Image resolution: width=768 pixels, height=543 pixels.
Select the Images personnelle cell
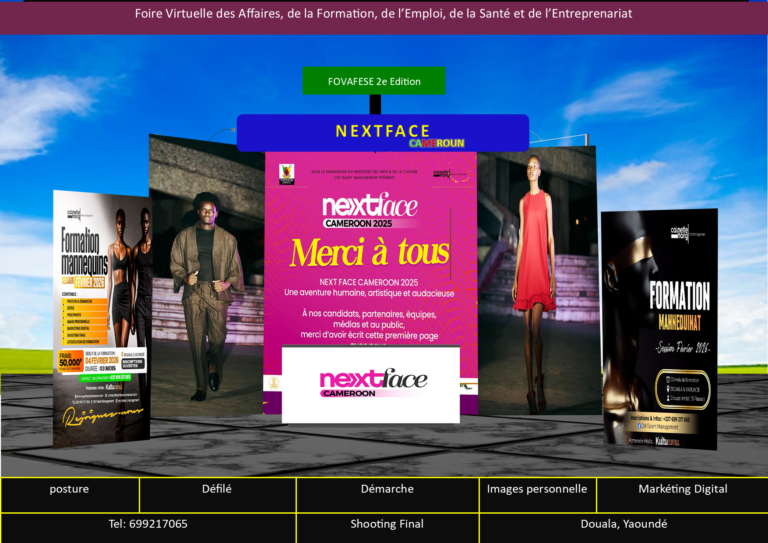pyautogui.click(x=538, y=495)
